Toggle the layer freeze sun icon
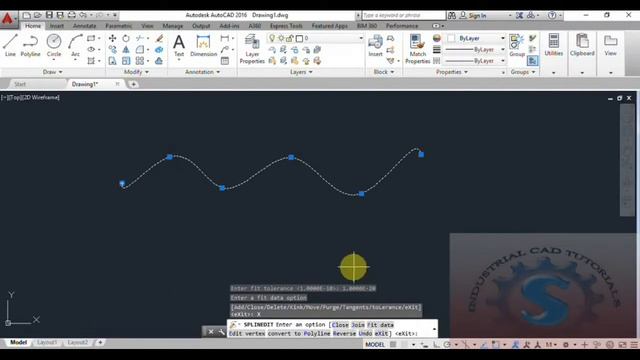Viewport: 640px width, 360px height. coord(281,38)
